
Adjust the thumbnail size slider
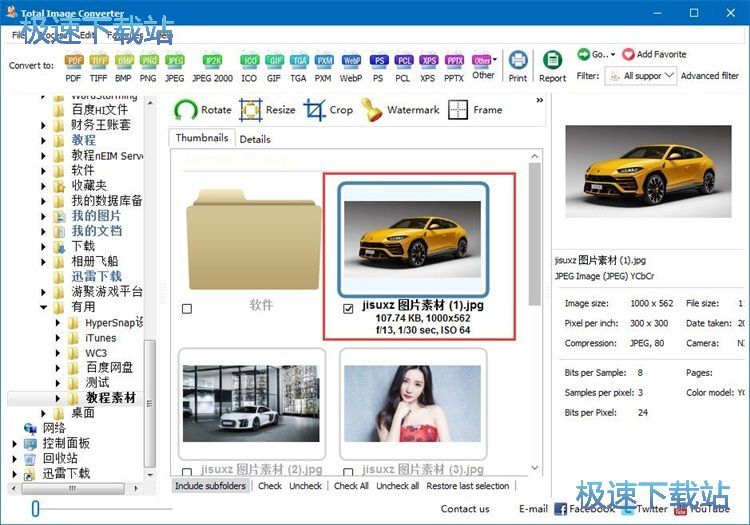click(36, 509)
